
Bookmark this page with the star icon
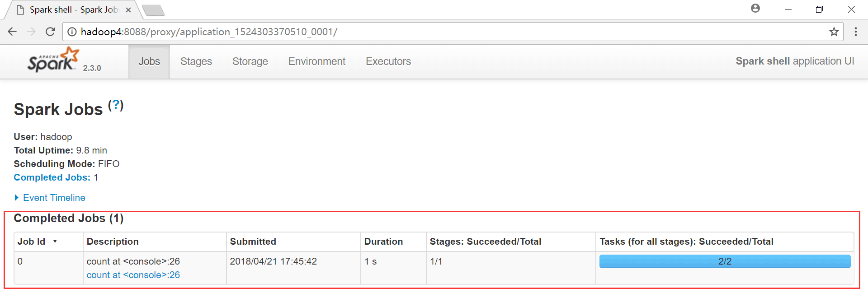(x=834, y=32)
